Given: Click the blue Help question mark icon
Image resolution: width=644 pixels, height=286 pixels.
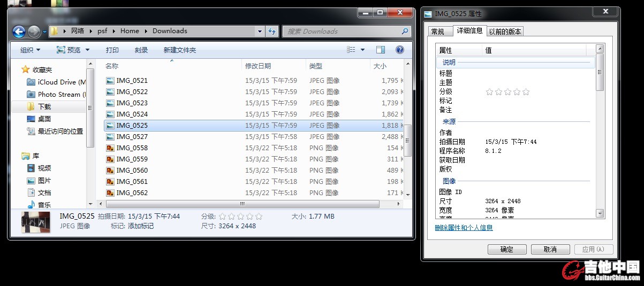Looking at the screenshot, I should (399, 50).
